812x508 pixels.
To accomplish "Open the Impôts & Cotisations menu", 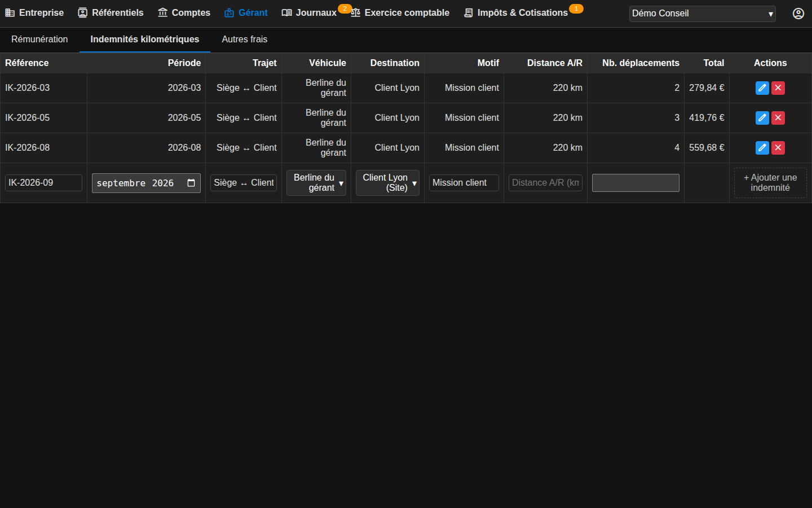I will tap(516, 12).
